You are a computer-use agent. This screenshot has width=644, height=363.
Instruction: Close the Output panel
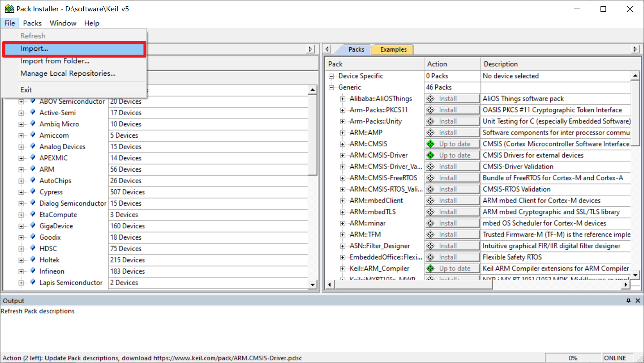638,300
